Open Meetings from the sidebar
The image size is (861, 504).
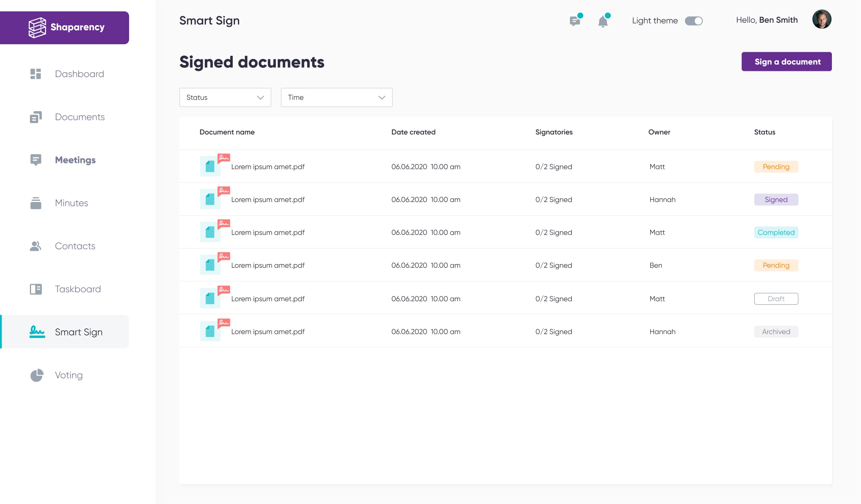click(x=75, y=160)
